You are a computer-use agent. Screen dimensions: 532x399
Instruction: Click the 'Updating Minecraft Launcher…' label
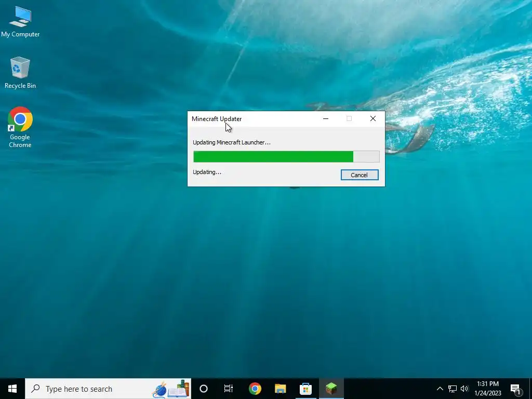[x=232, y=142]
